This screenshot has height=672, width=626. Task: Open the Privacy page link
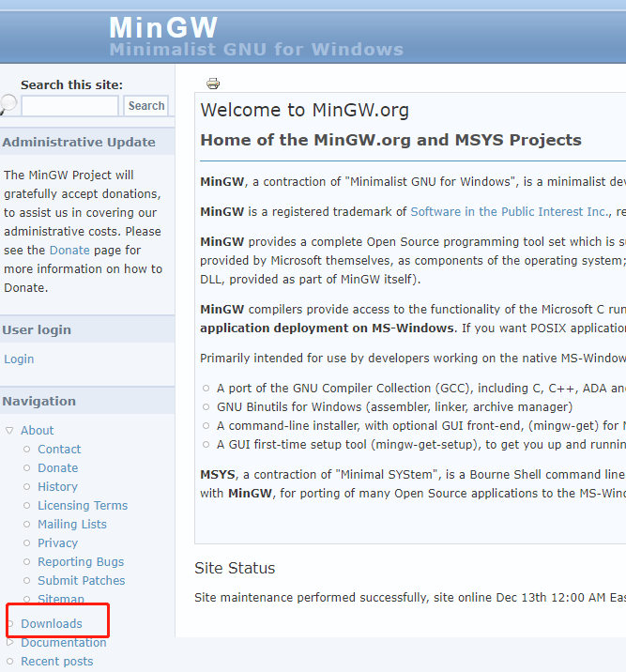pos(58,543)
